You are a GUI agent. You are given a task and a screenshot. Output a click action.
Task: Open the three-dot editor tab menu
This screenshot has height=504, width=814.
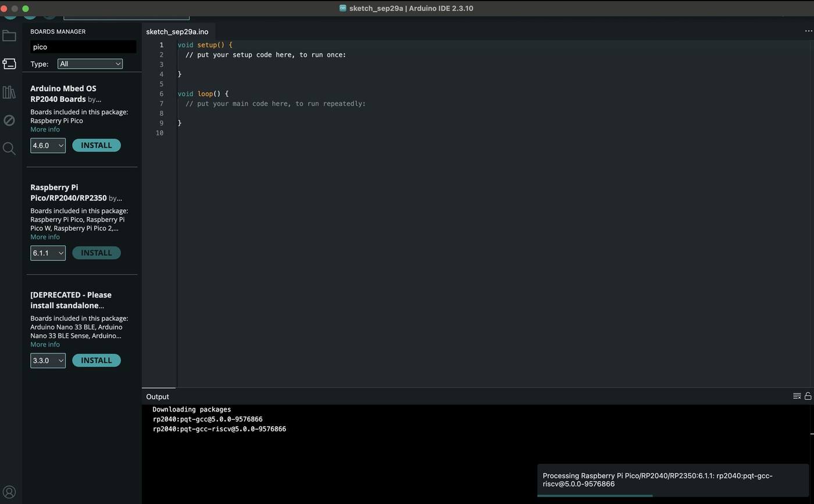click(x=808, y=31)
